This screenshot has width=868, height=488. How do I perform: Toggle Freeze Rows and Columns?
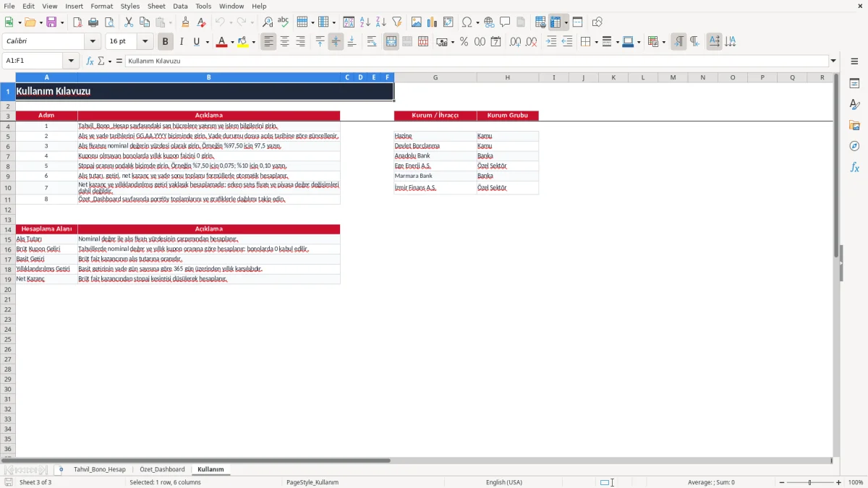(x=556, y=22)
